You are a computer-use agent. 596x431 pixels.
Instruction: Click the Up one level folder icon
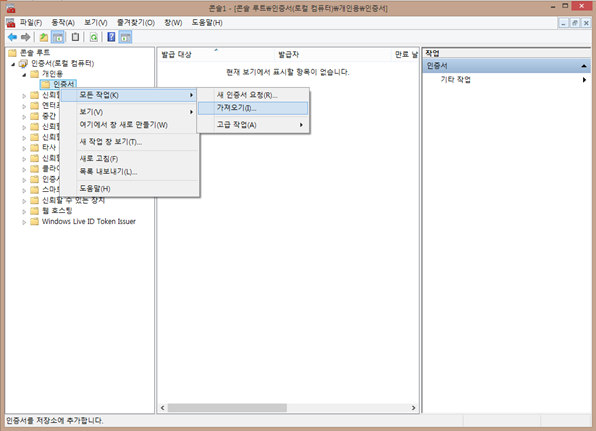point(44,37)
